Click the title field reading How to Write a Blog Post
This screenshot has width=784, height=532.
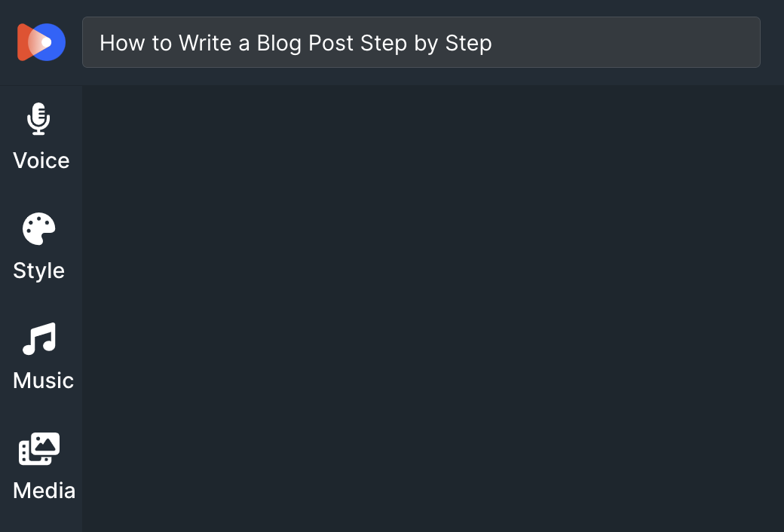pyautogui.click(x=421, y=42)
